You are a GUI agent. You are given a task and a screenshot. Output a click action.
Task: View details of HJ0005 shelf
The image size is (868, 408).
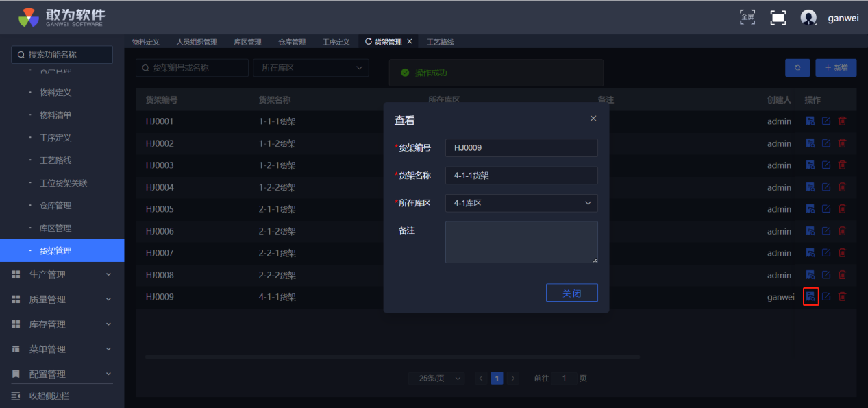(x=810, y=209)
